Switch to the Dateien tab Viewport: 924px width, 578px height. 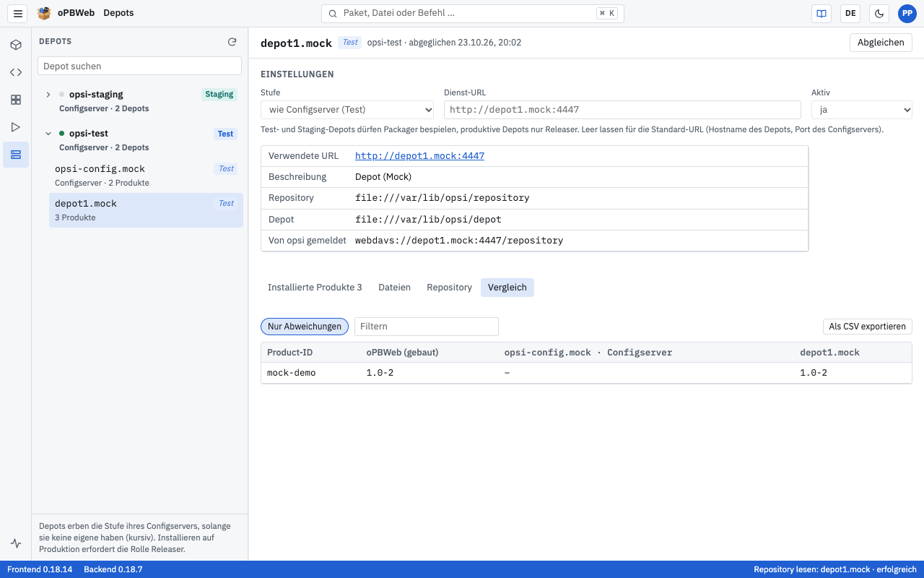click(x=394, y=288)
